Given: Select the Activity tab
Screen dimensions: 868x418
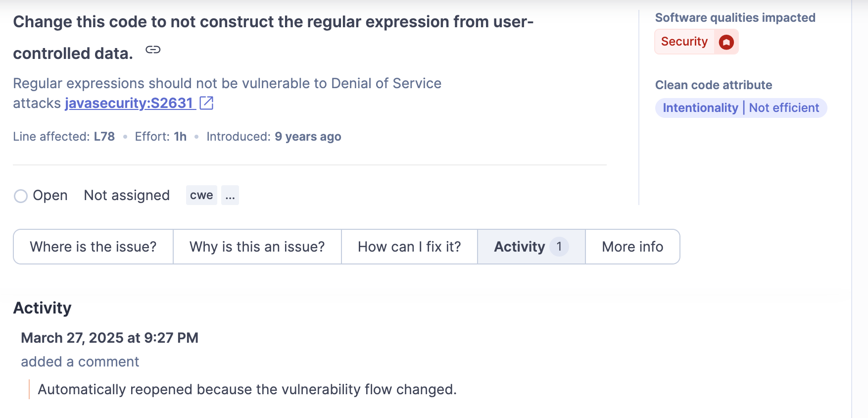Looking at the screenshot, I should tap(519, 247).
